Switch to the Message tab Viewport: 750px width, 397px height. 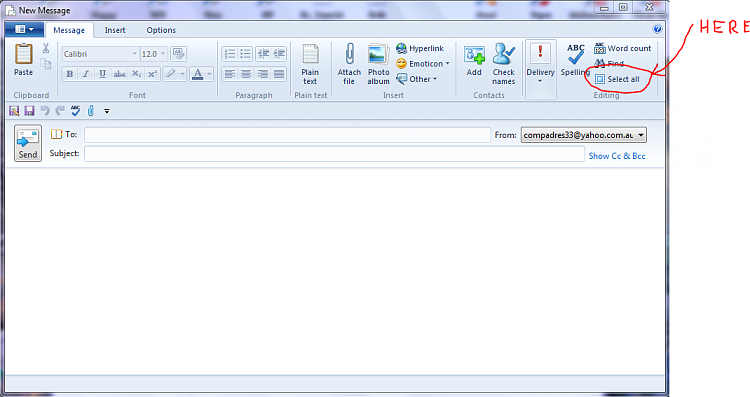coord(69,30)
